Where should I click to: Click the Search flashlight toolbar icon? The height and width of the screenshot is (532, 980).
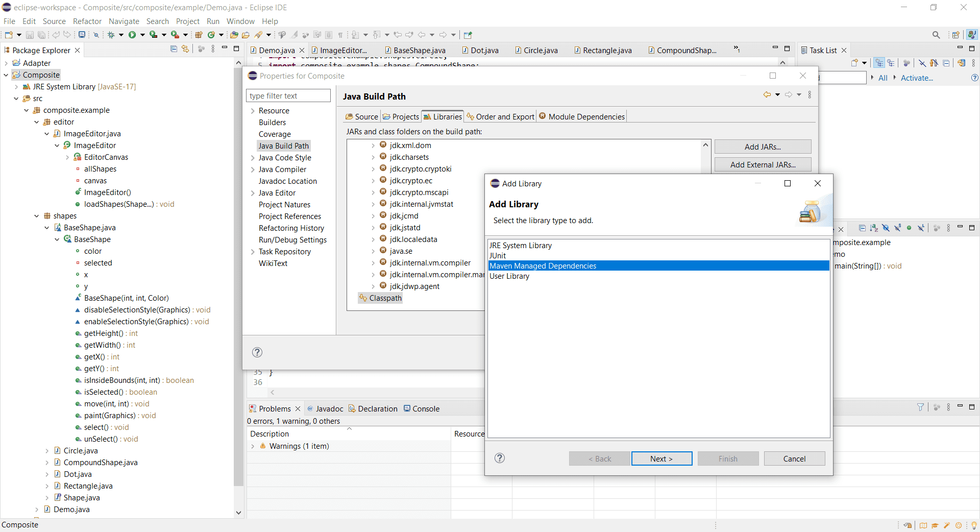tap(258, 35)
